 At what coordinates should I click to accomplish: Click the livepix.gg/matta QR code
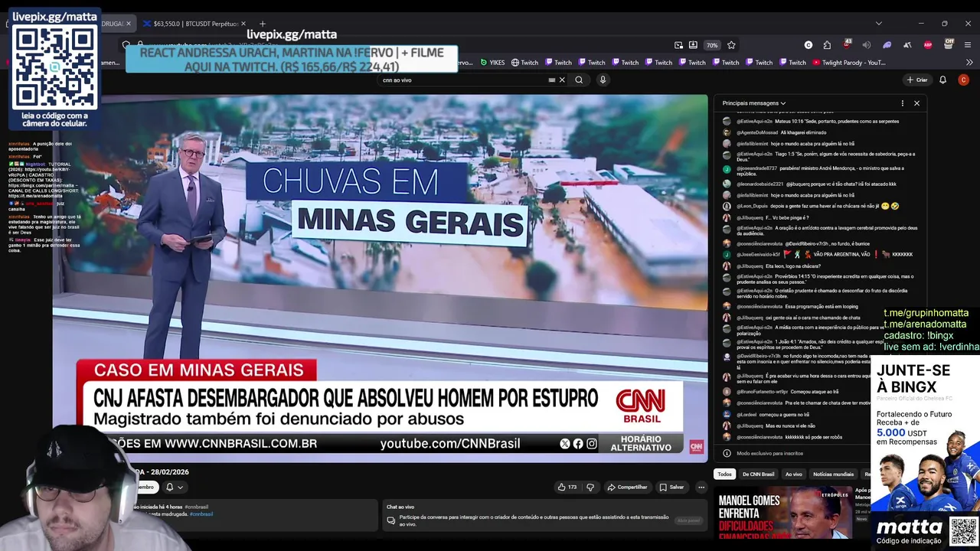pyautogui.click(x=55, y=67)
